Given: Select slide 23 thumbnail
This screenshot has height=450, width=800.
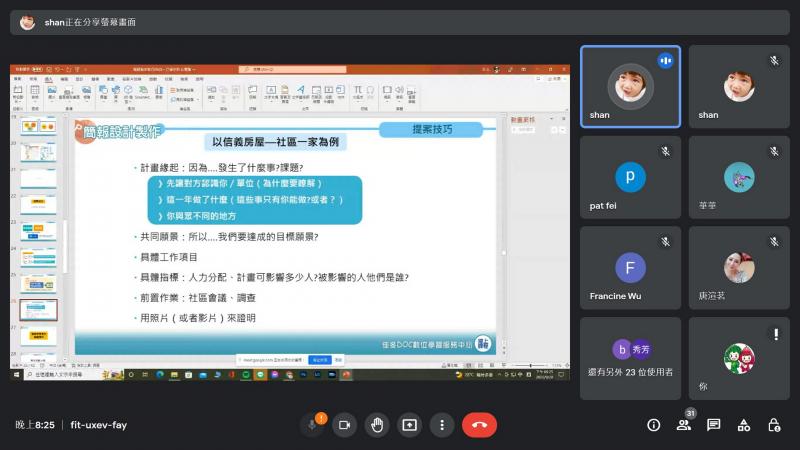Looking at the screenshot, I should pos(38,231).
